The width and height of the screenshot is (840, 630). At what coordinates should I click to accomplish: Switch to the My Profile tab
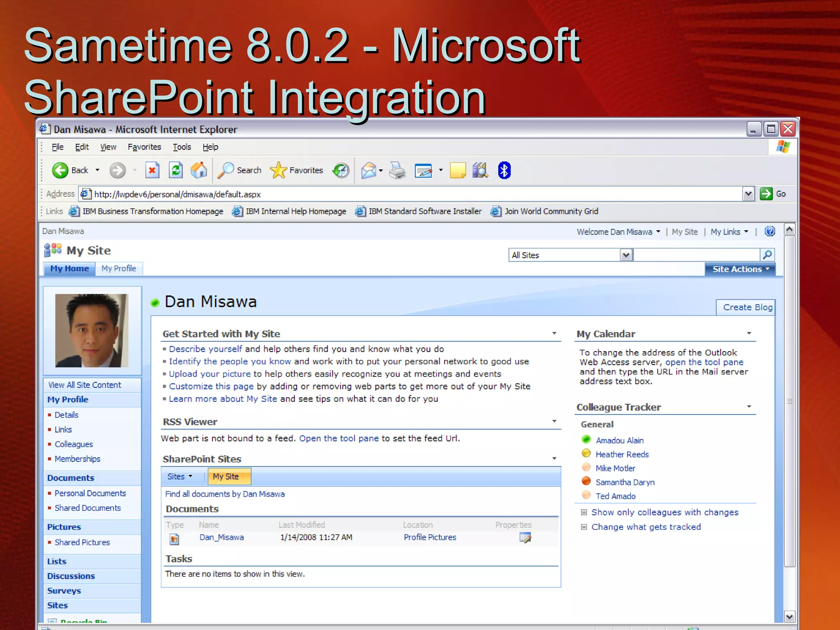point(119,269)
